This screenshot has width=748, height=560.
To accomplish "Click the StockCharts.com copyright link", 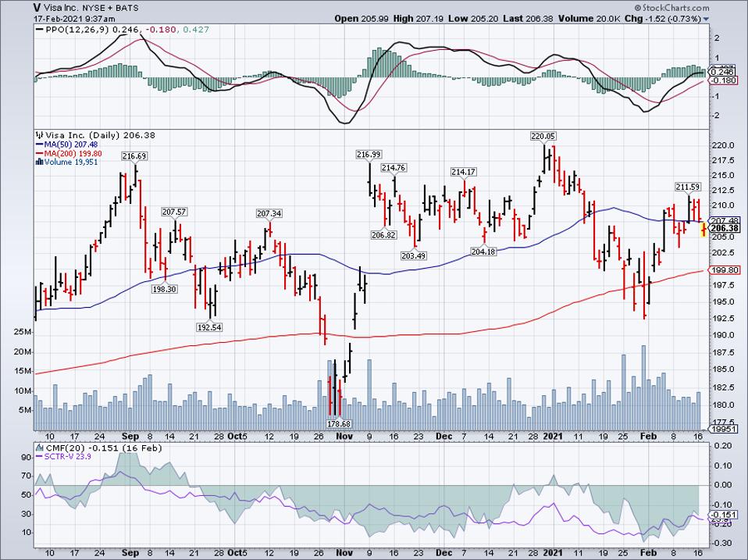I will coord(671,8).
